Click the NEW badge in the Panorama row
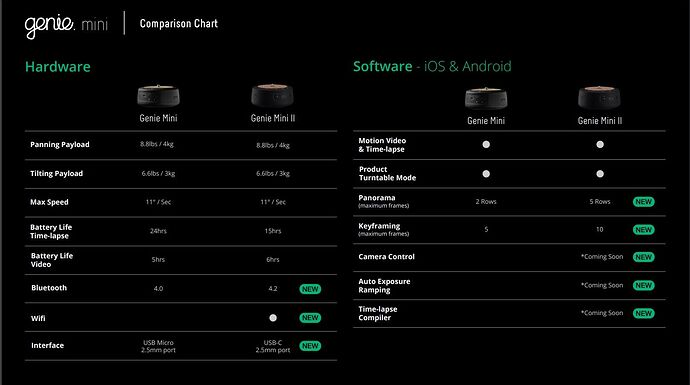This screenshot has width=690, height=385. [x=643, y=202]
